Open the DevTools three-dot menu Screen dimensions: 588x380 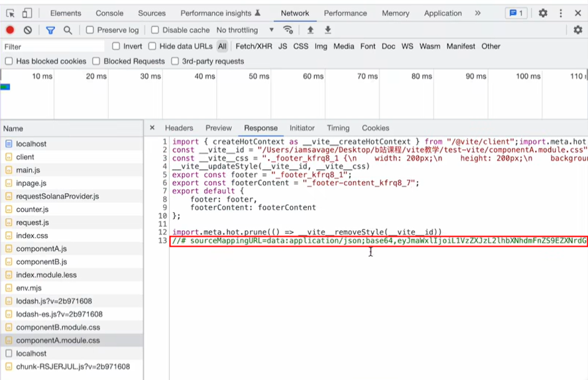click(x=561, y=13)
